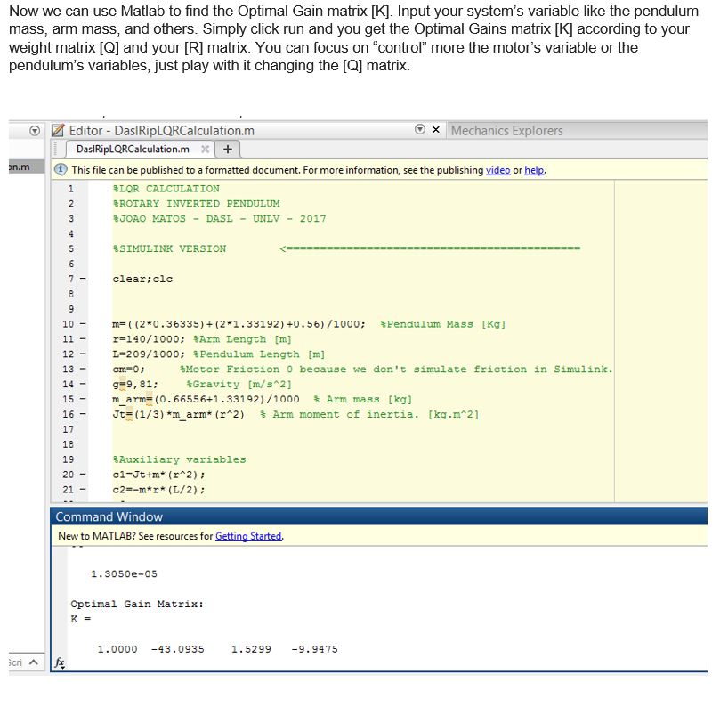Viewport: 728px width, 707px height.
Task: Toggle breakpoint dash on line 11
Action: point(83,339)
